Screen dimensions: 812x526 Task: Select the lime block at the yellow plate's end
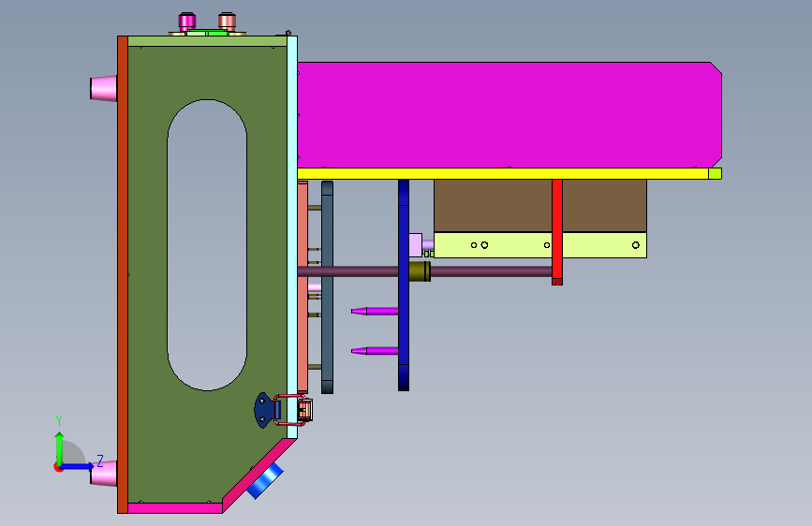point(716,174)
